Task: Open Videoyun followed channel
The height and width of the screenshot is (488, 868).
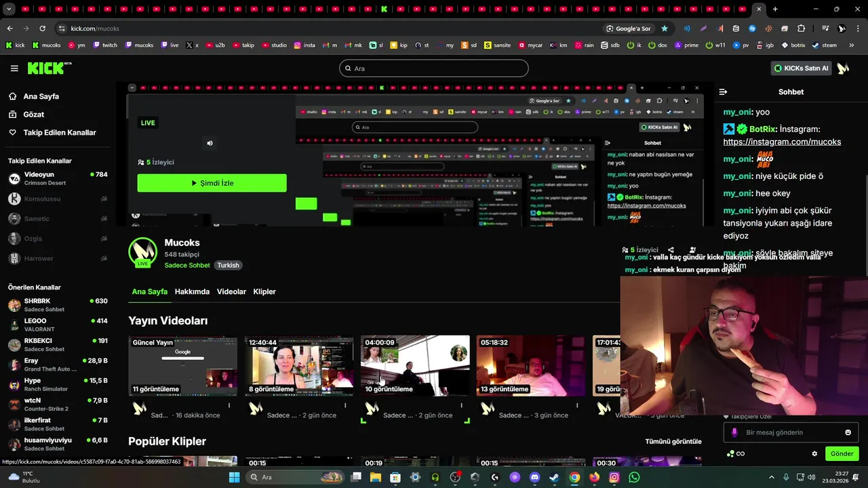Action: click(58, 179)
